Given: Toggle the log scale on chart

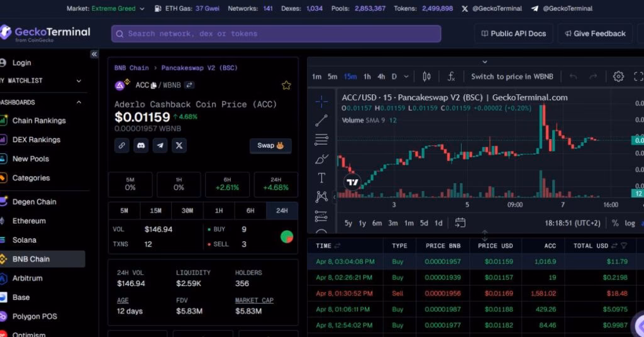Looking at the screenshot, I should pos(630,223).
